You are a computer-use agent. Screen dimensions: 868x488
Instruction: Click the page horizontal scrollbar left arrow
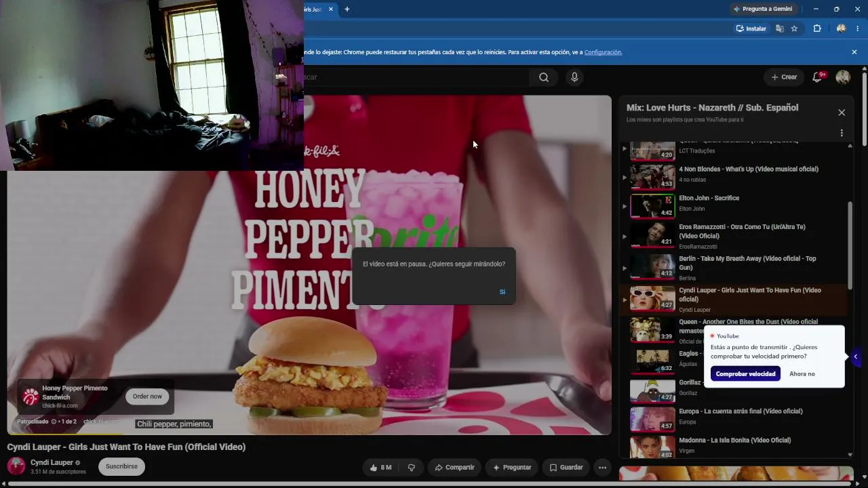[x=3, y=484]
